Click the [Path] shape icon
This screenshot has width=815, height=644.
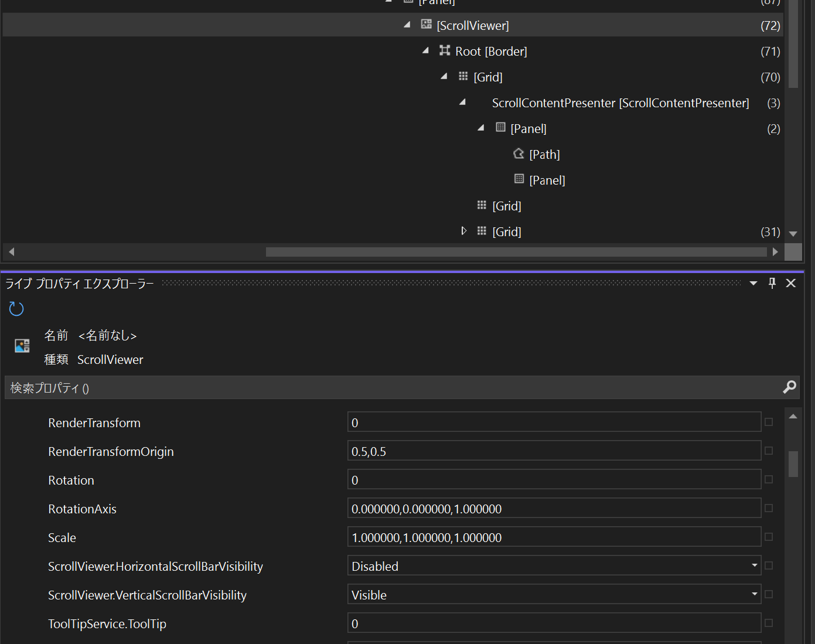[519, 154]
